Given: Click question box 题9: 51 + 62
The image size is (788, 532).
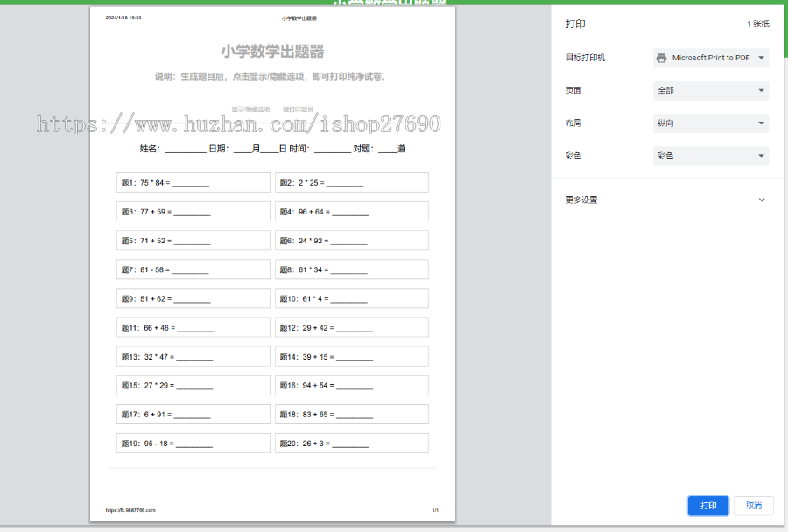Looking at the screenshot, I should 193,298.
